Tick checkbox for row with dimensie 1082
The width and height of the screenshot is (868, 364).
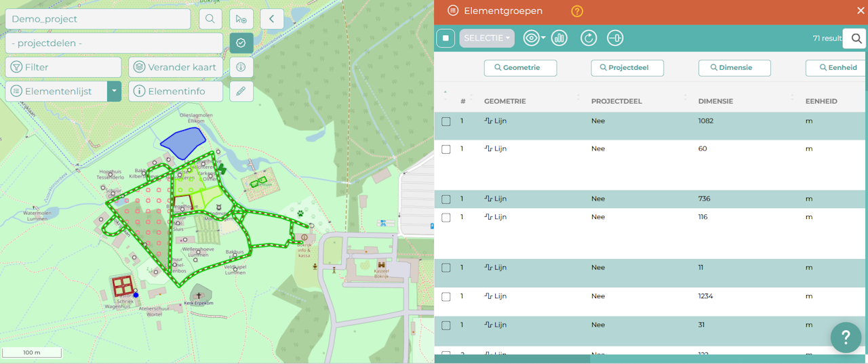coord(446,122)
